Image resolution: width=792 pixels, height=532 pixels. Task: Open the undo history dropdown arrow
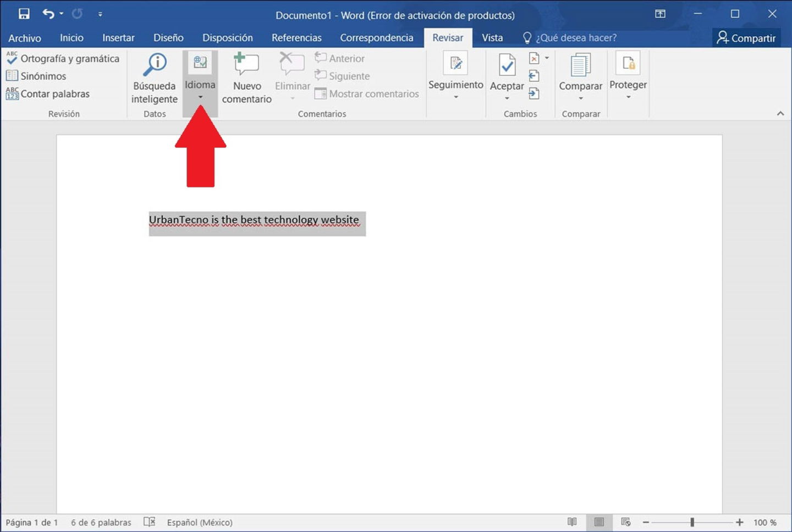click(x=61, y=14)
